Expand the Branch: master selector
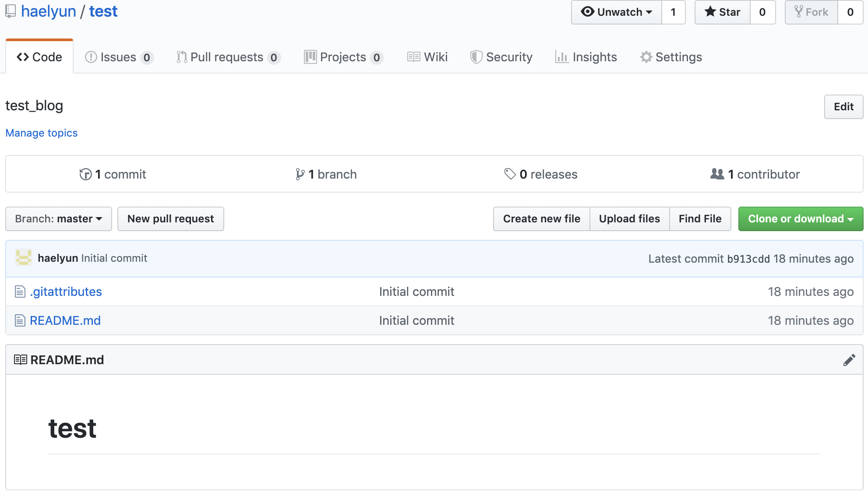This screenshot has width=868, height=499. pos(59,219)
